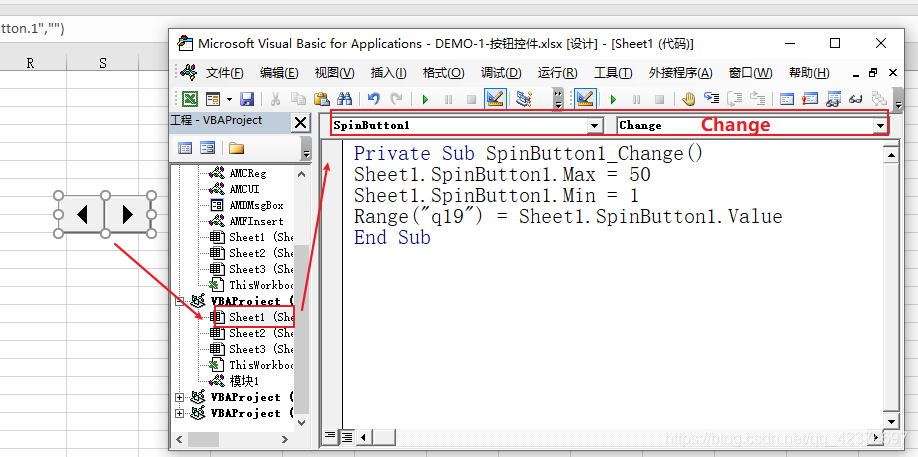
Task: Click the greyed Redo arrow icon
Action: click(396, 99)
